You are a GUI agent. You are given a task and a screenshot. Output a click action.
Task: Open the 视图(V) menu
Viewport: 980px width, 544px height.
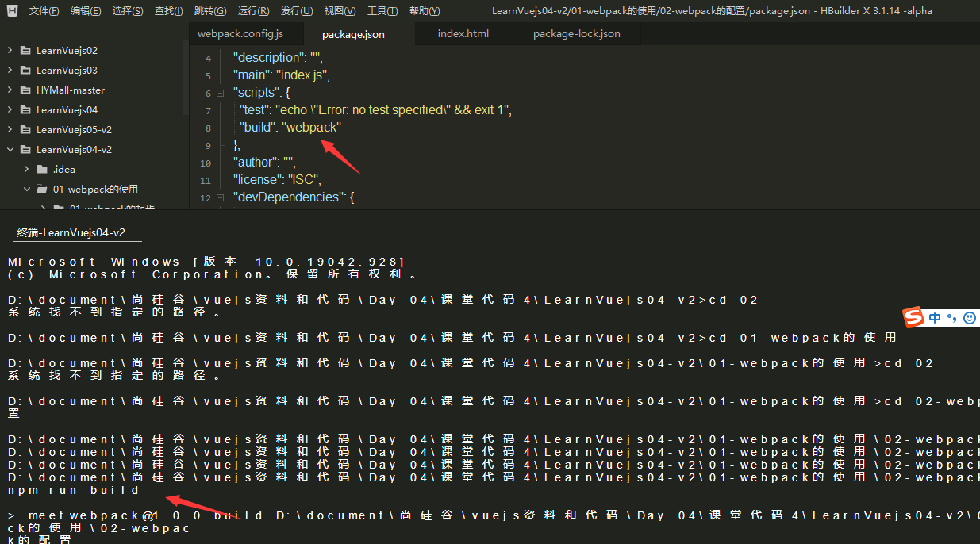click(x=340, y=11)
